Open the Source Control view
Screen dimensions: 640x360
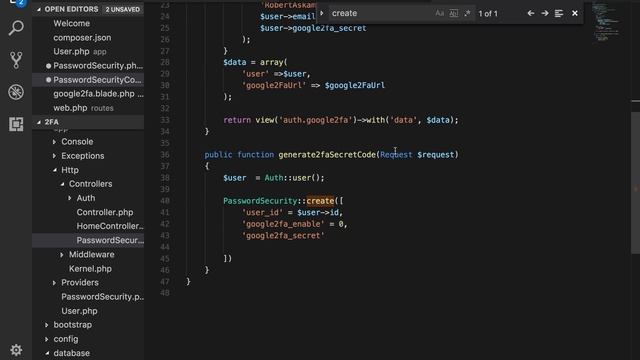[16, 60]
